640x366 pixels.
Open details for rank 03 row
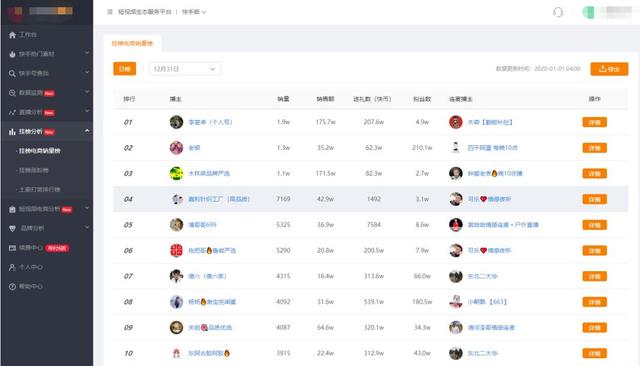click(x=594, y=174)
